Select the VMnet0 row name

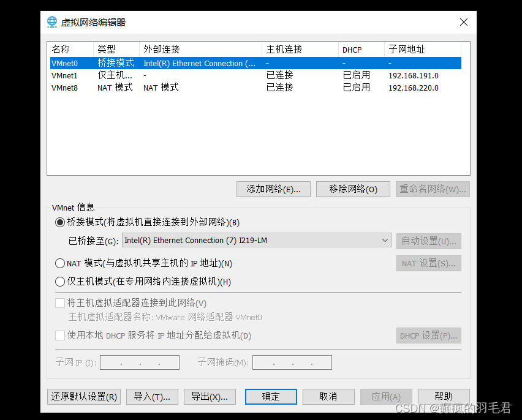[x=64, y=63]
